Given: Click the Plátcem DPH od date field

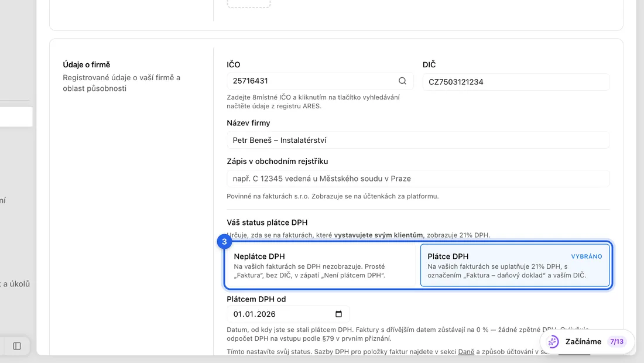Looking at the screenshot, I should (288, 314).
